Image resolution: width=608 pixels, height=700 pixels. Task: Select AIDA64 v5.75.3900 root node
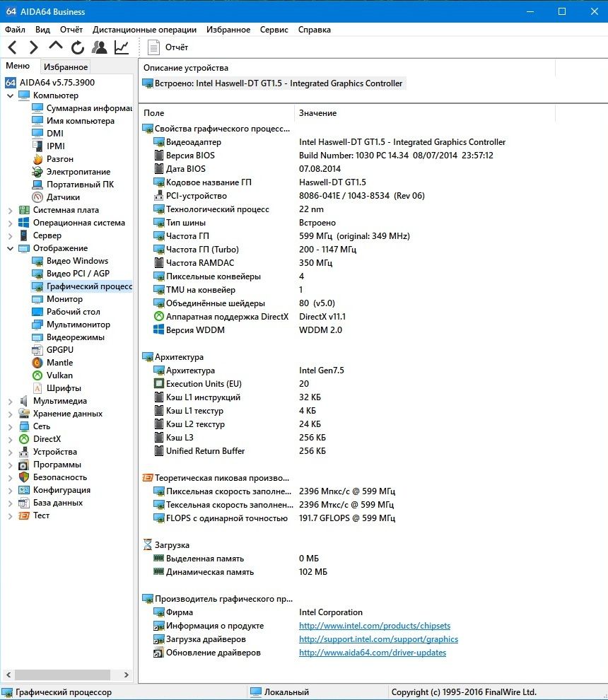(50, 83)
